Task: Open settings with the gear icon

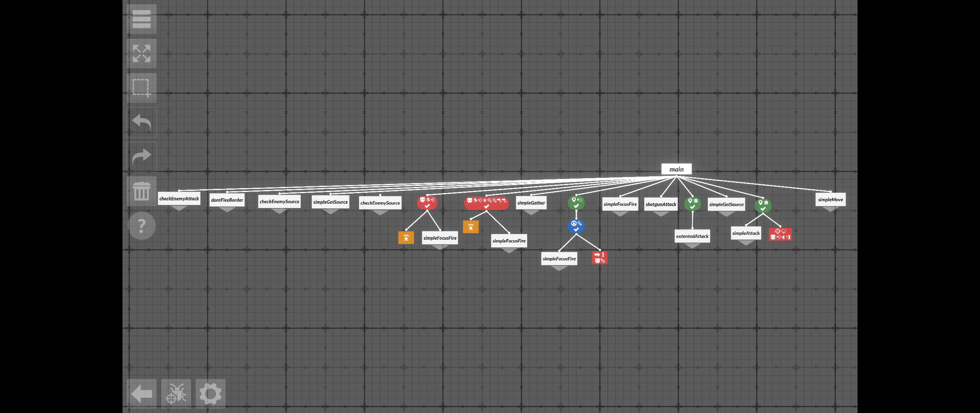Action: 210,393
